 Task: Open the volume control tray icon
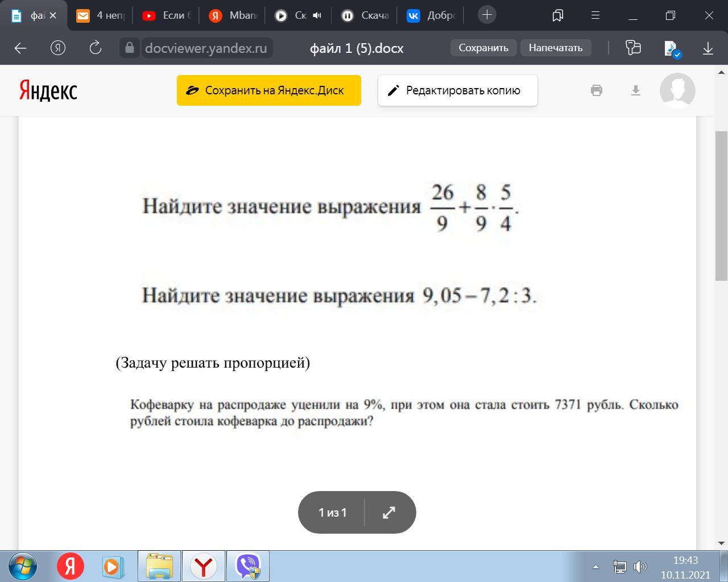tap(640, 567)
